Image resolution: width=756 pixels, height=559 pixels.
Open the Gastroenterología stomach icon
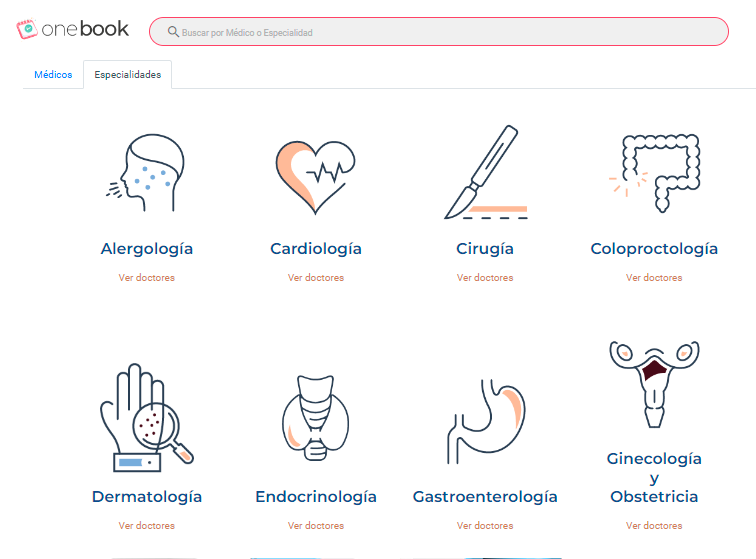click(486, 422)
